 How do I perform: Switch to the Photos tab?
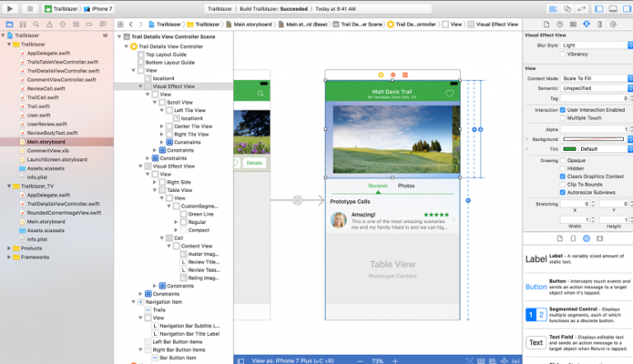406,186
